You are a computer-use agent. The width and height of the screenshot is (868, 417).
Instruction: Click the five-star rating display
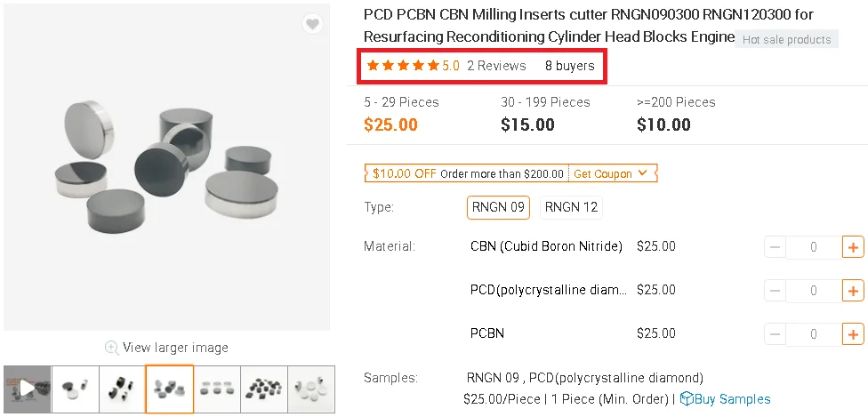coord(403,66)
